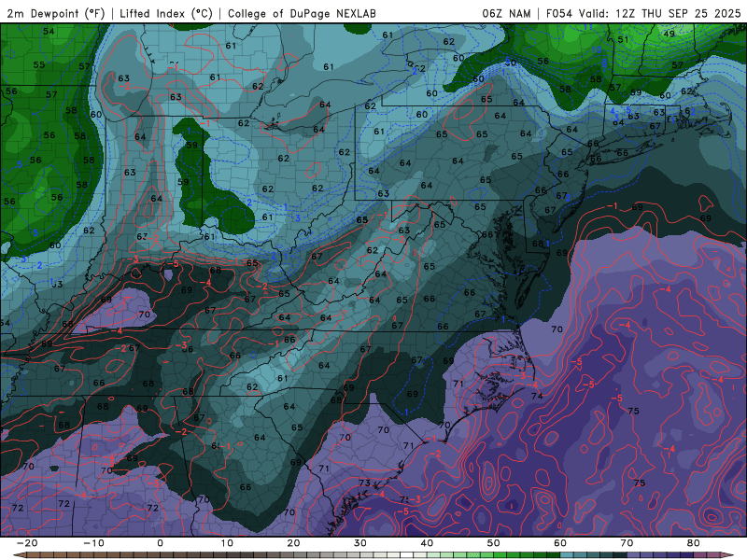The image size is (747, 560).
Task: Click the -20 label on the color scale
Action: point(27,543)
